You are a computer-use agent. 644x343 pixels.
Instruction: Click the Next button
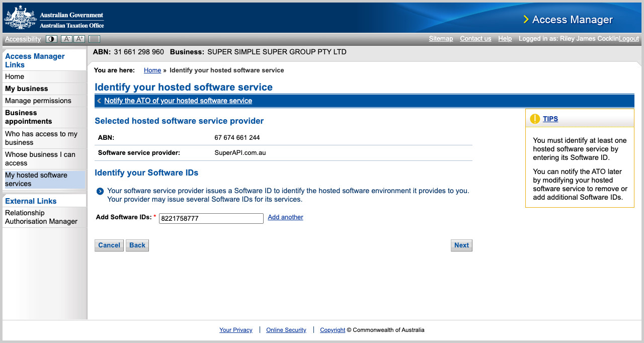(x=461, y=245)
